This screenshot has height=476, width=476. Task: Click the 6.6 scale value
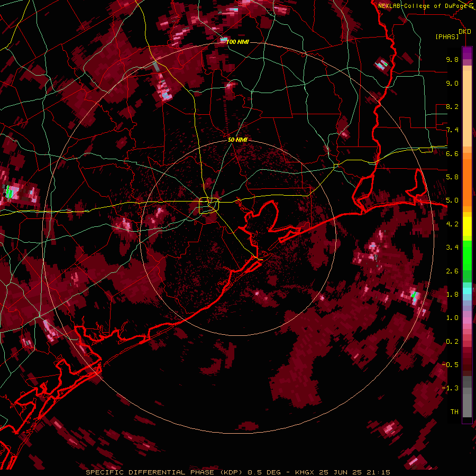point(452,153)
